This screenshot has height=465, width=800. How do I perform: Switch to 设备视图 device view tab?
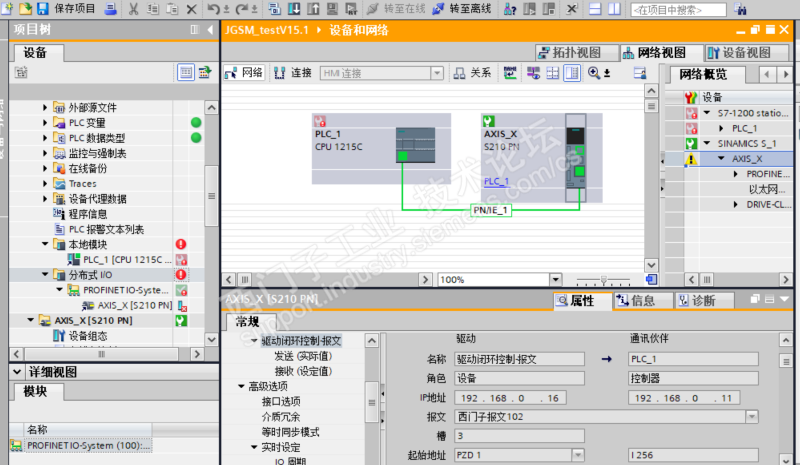746,53
